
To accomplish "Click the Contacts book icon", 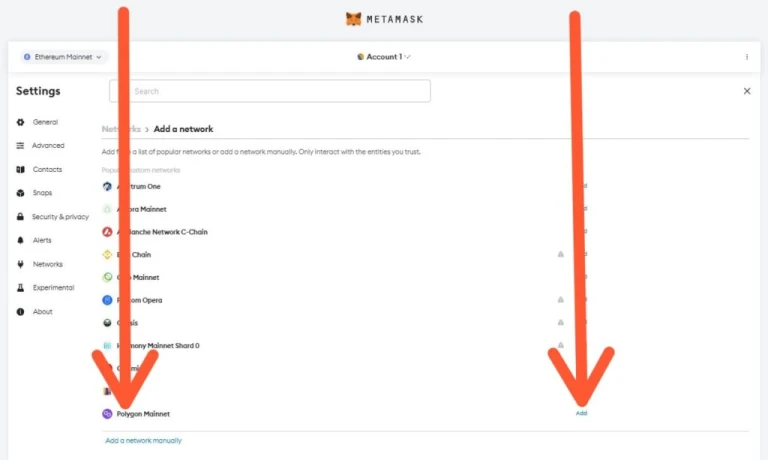I will click(20, 169).
